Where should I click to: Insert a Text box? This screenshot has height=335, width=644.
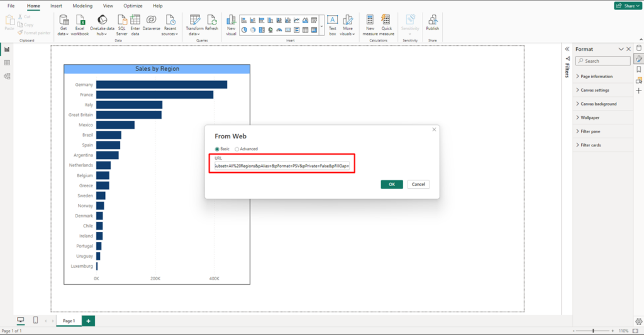[x=332, y=25]
